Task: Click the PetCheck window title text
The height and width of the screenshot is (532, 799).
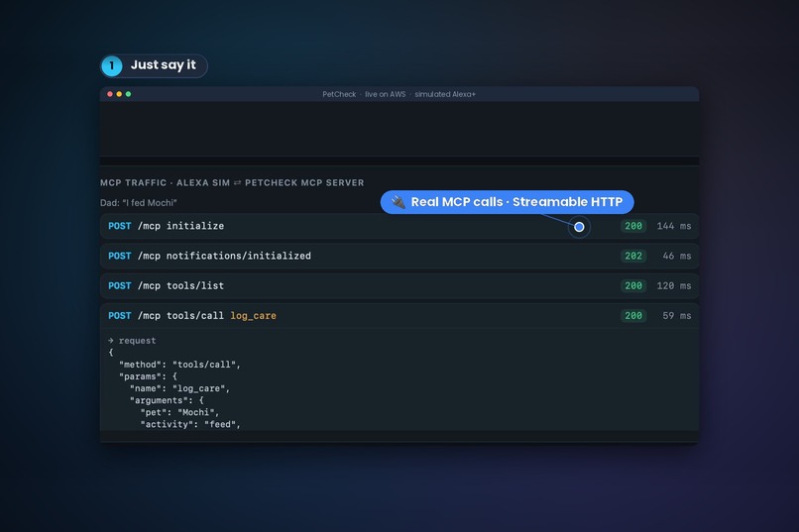Action: click(399, 94)
